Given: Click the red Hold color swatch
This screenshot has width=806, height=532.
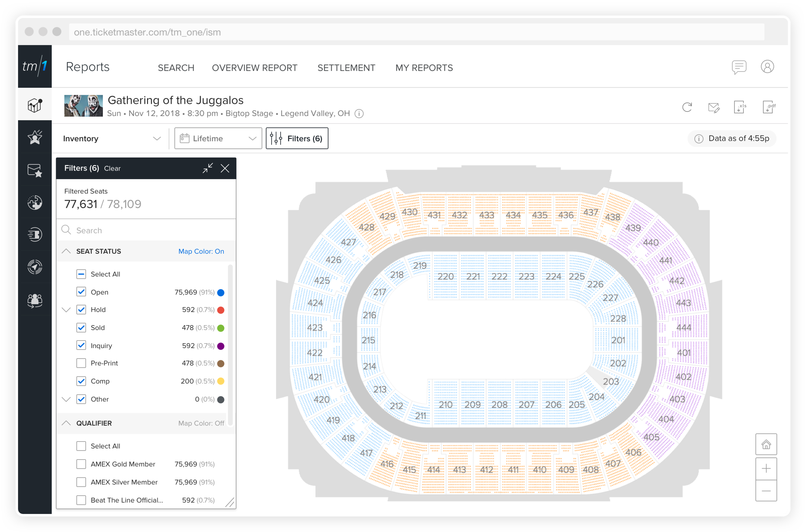Looking at the screenshot, I should pos(221,310).
